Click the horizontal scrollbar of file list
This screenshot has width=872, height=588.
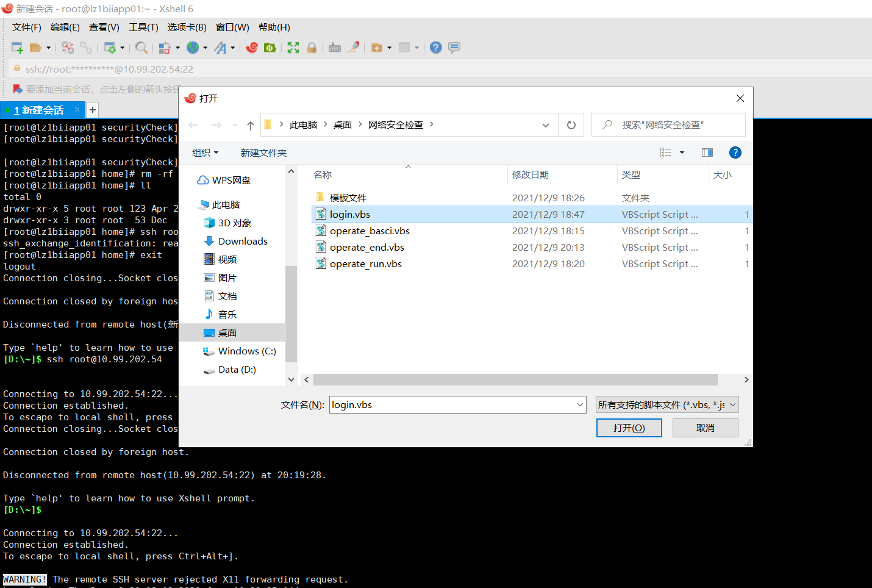[x=515, y=379]
